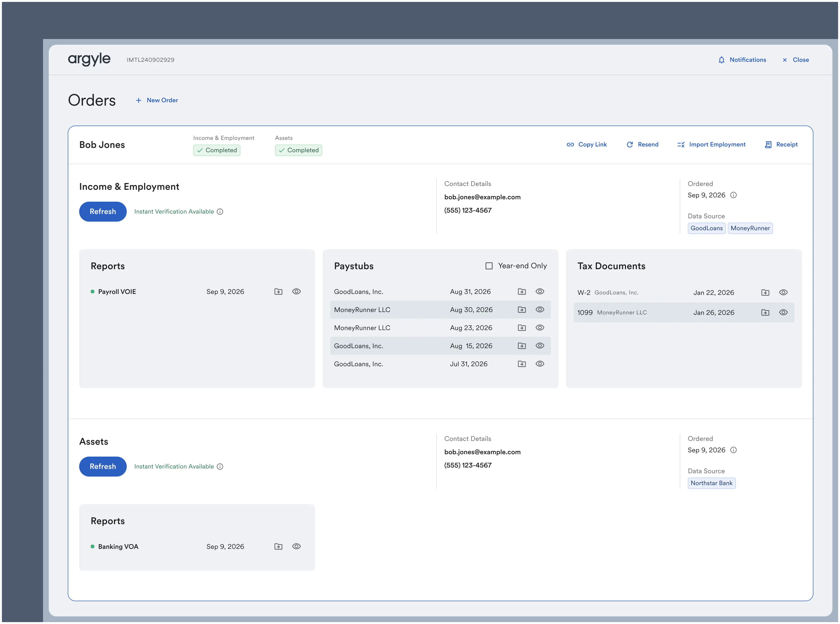Preview the 1099 from MoneyRunner LLC
Viewport: 840px width, 624px height.
click(783, 312)
